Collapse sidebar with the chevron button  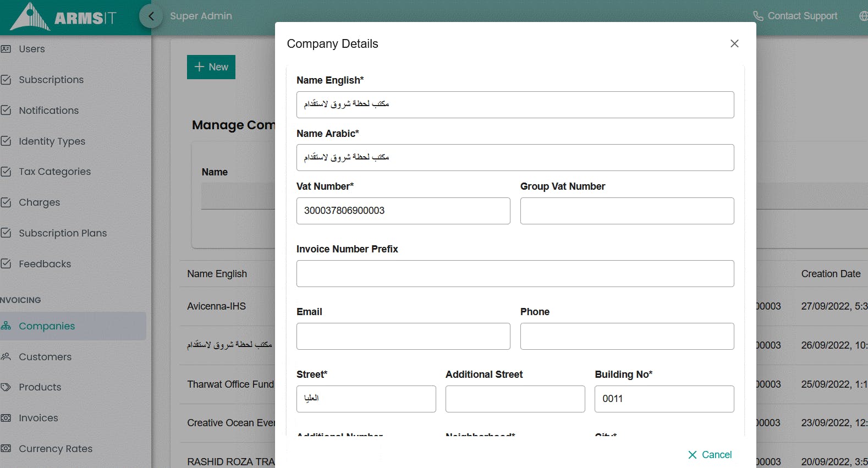click(151, 16)
